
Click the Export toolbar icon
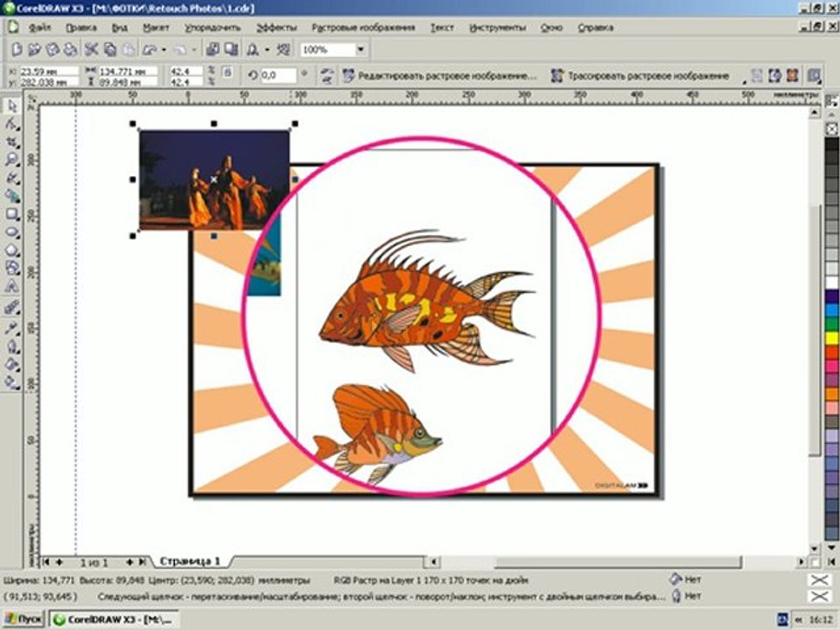tap(231, 50)
